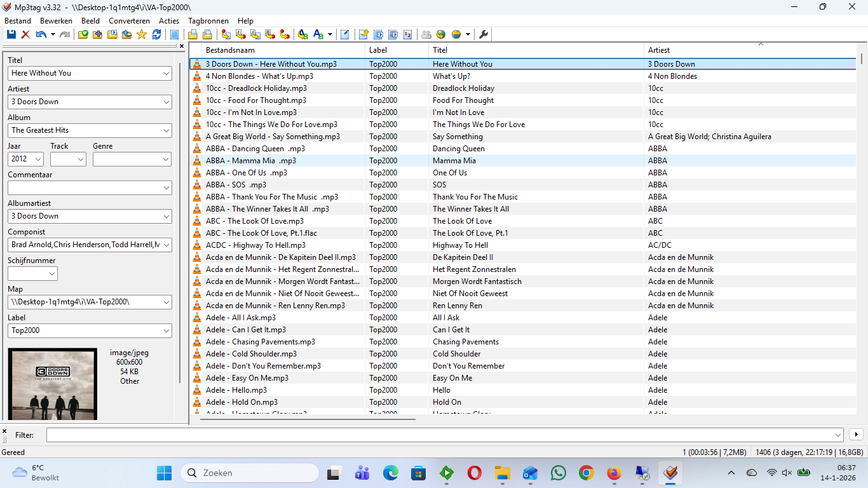868x488 pixels.
Task: Click the auto-numbering wizard icon
Action: [x=407, y=34]
